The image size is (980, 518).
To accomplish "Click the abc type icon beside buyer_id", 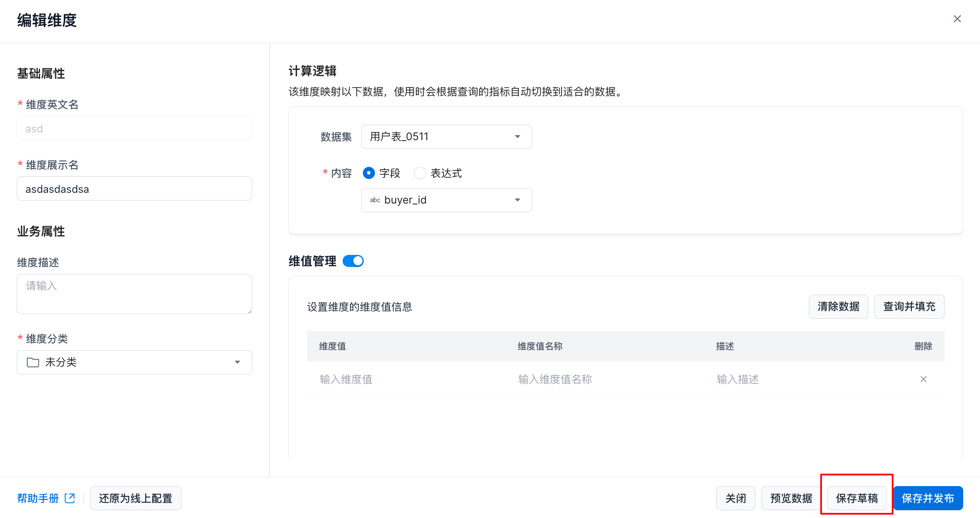I will tap(375, 200).
